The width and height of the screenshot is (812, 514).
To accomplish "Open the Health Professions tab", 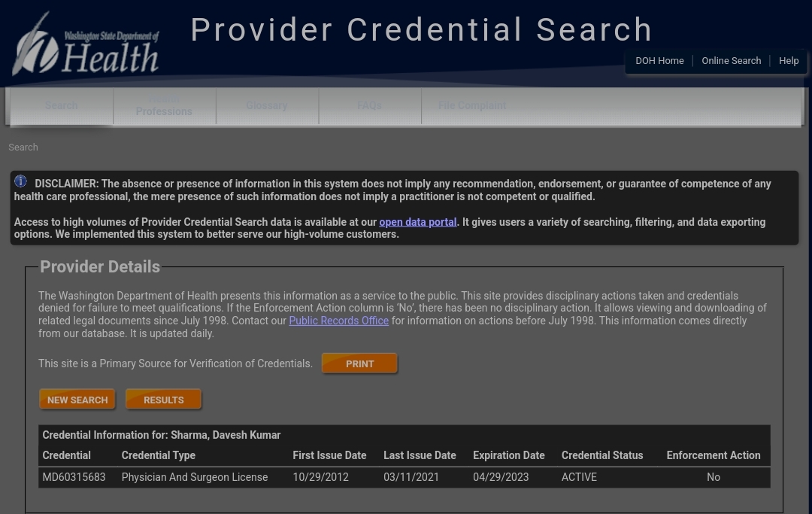I will click(164, 105).
